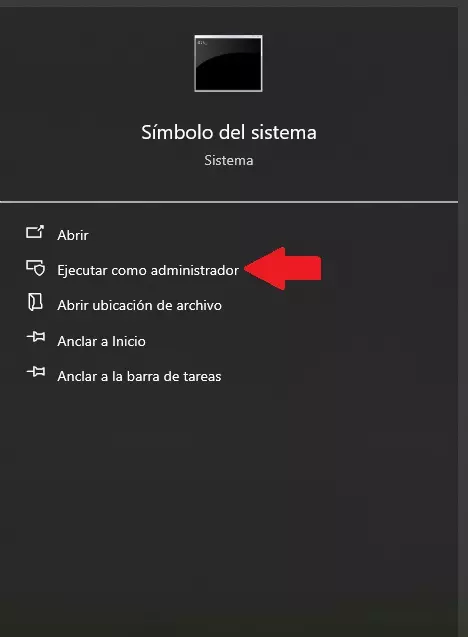Click the dark strip above the preview panel

pos(234,3)
